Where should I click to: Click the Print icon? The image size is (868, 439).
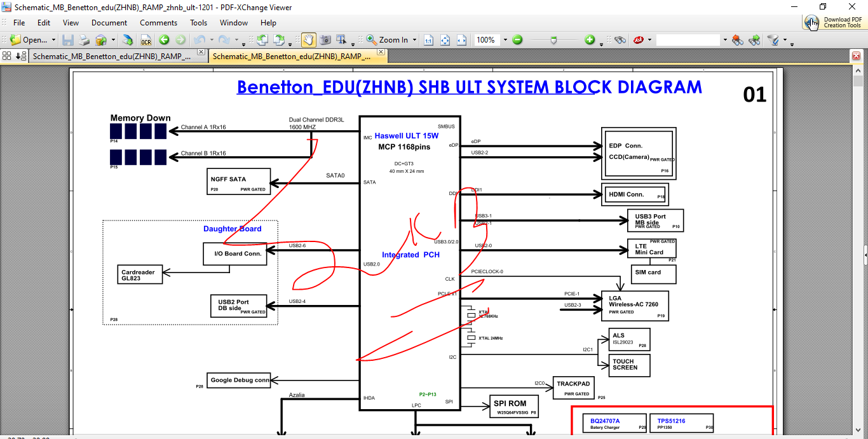[x=84, y=39]
